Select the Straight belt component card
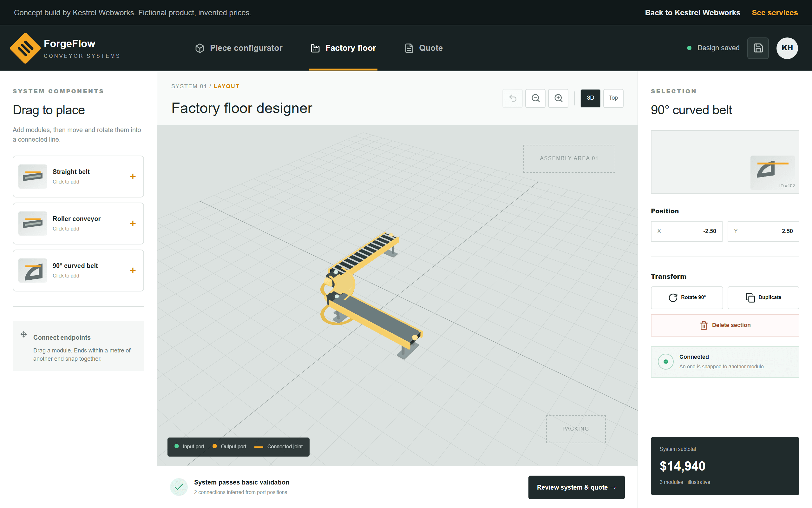This screenshot has width=812, height=508. pyautogui.click(x=78, y=177)
